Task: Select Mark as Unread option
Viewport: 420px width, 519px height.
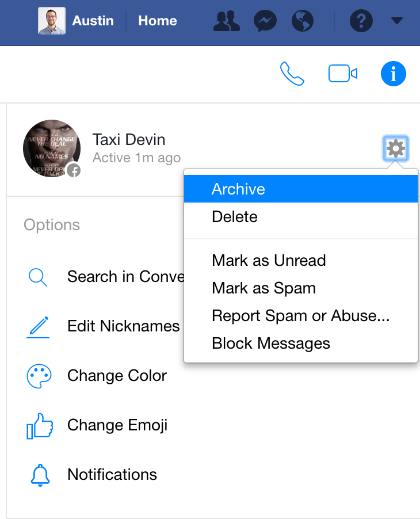Action: (x=269, y=261)
